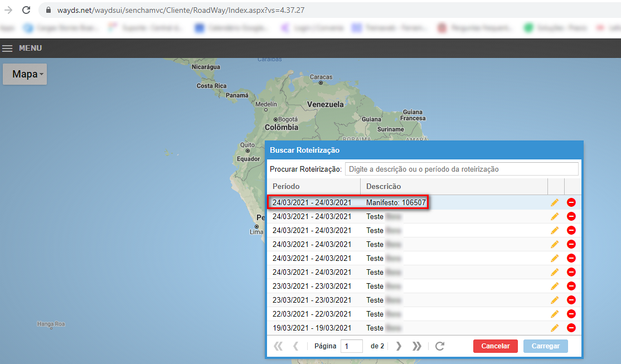Click the Carregar button

[x=545, y=346]
